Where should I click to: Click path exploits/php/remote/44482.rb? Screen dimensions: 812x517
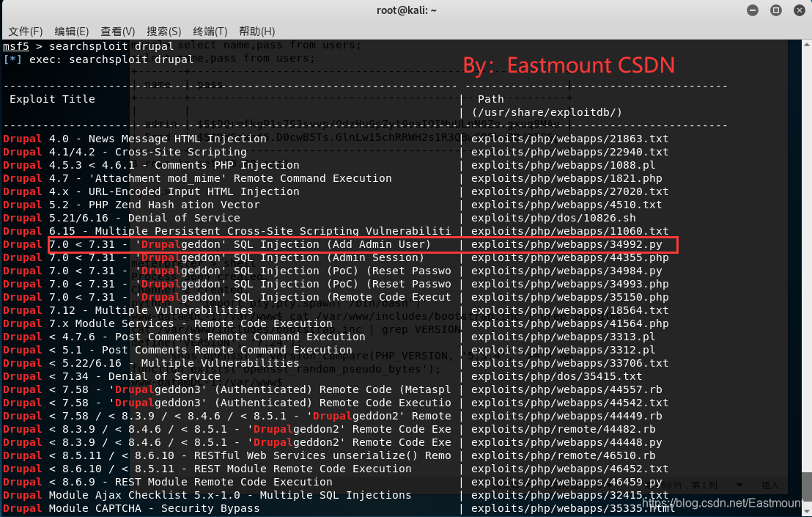click(x=564, y=430)
